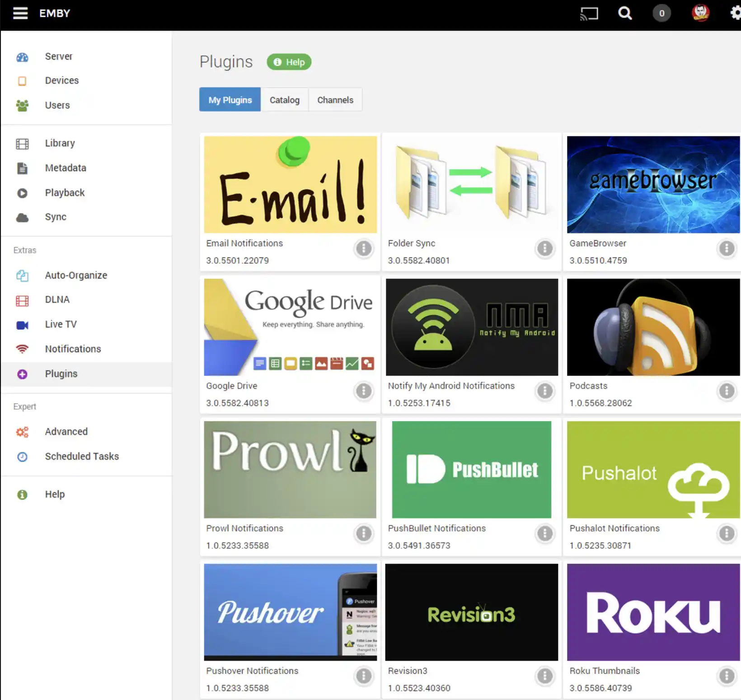This screenshot has width=741, height=700.
Task: Select the My Plugins tab
Action: [230, 100]
